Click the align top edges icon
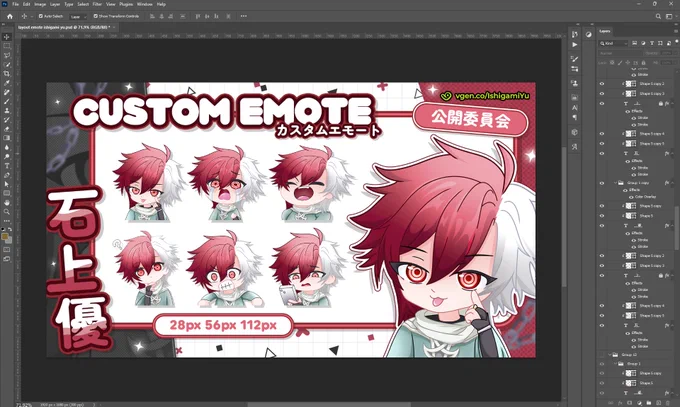This screenshot has height=407, width=680. click(198, 16)
